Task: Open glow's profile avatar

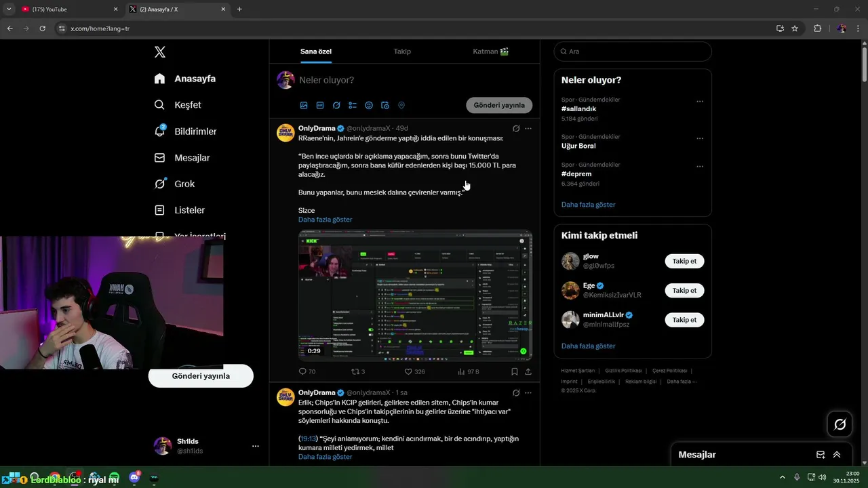Action: coord(570,261)
